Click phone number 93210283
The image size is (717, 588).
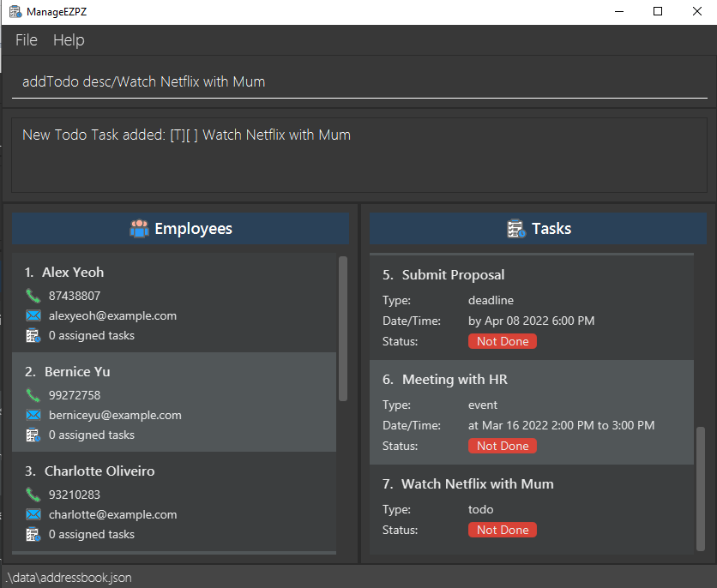coord(75,495)
